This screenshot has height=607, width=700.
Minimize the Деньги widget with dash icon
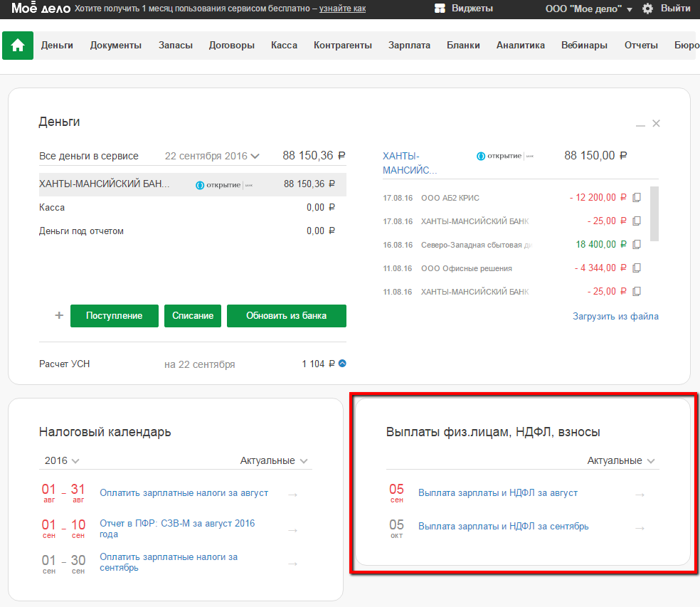pyautogui.click(x=640, y=125)
